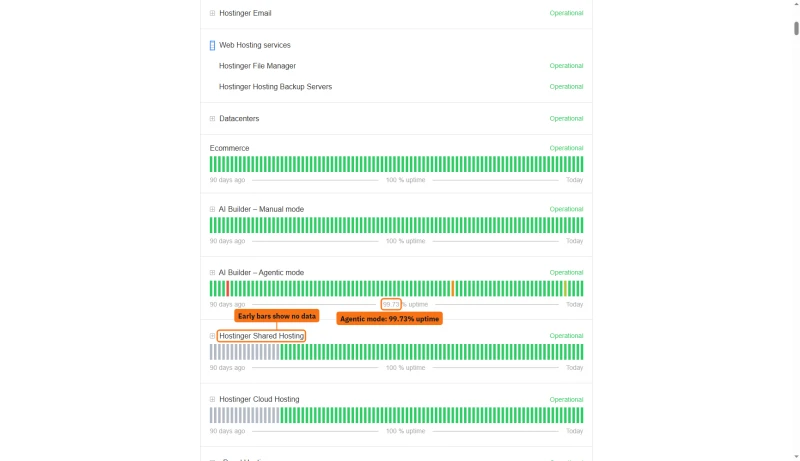Select the Hostinger File Manager row
Screen dimensions: 800x461
point(396,66)
